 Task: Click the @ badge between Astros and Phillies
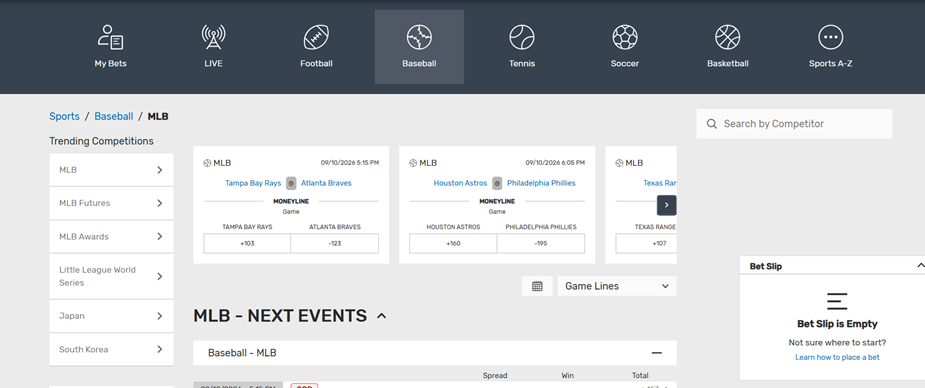(x=497, y=183)
